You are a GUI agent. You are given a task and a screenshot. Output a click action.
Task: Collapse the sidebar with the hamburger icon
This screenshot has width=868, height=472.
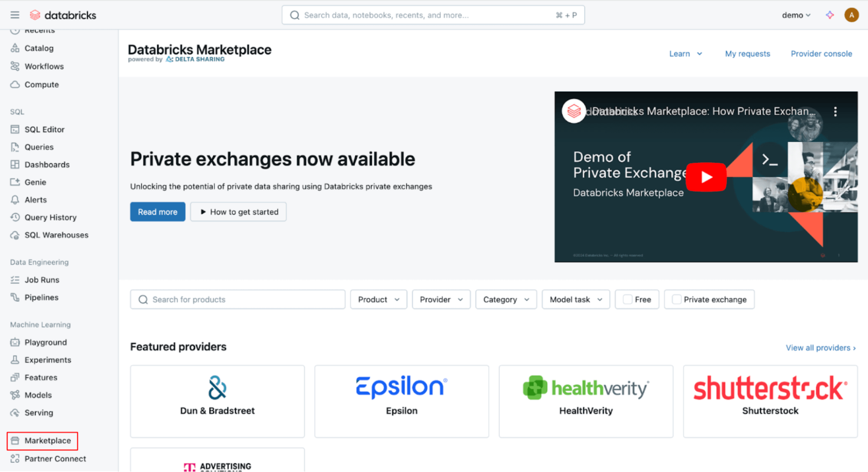point(15,14)
